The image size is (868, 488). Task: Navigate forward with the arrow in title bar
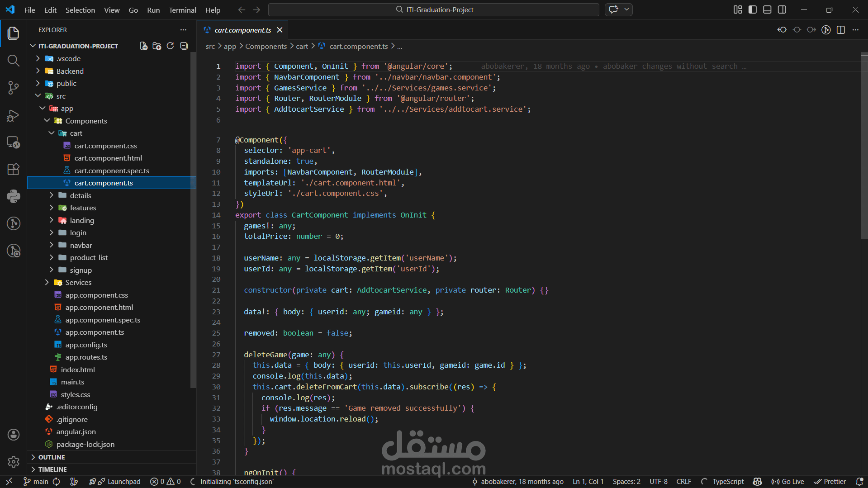click(256, 9)
